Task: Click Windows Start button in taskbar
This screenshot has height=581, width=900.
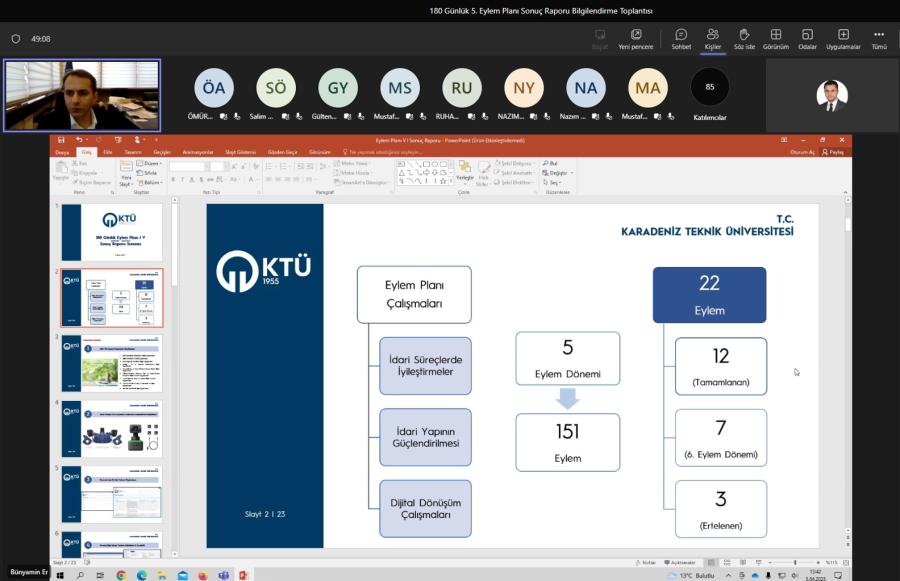Action: tap(60, 575)
